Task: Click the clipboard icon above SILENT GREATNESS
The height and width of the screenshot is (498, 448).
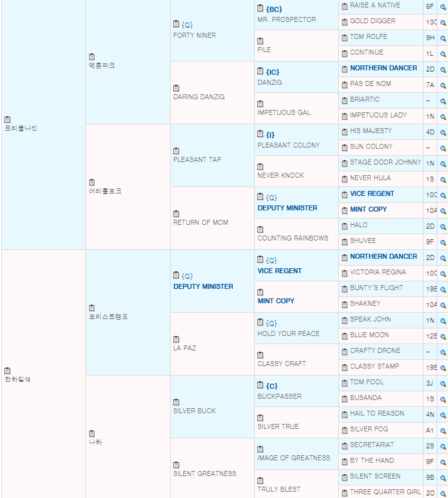Action: coord(176,465)
